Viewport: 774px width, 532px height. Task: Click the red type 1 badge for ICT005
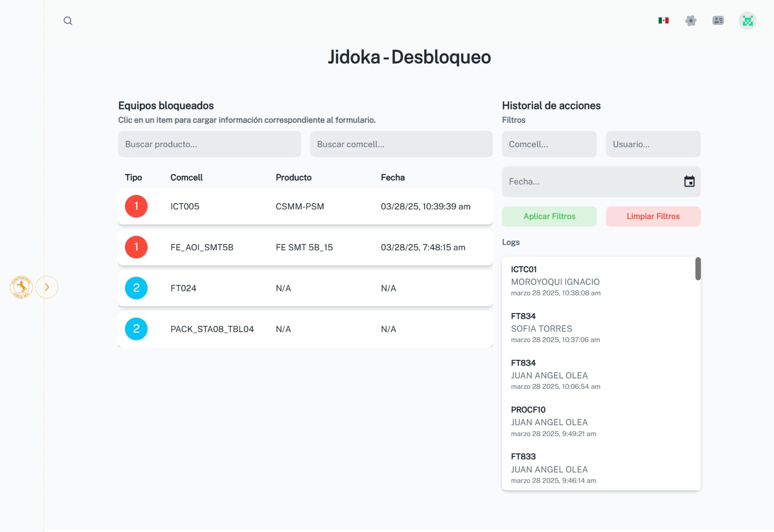(x=136, y=206)
